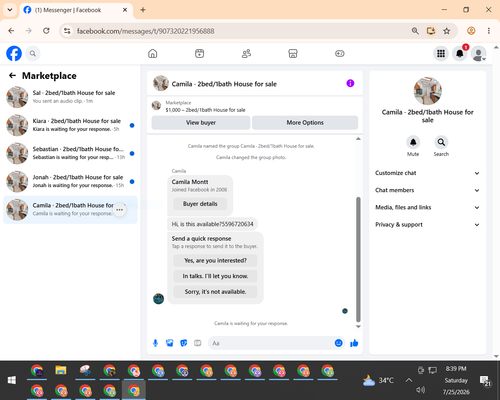This screenshot has width=500, height=400.
Task: Click the browser address bar URL
Action: point(146,31)
